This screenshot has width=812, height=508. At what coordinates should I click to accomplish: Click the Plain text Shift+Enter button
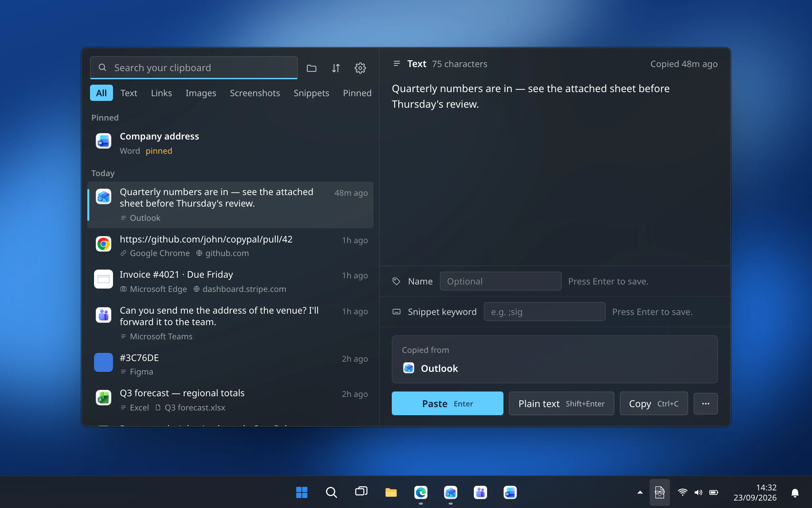point(561,403)
